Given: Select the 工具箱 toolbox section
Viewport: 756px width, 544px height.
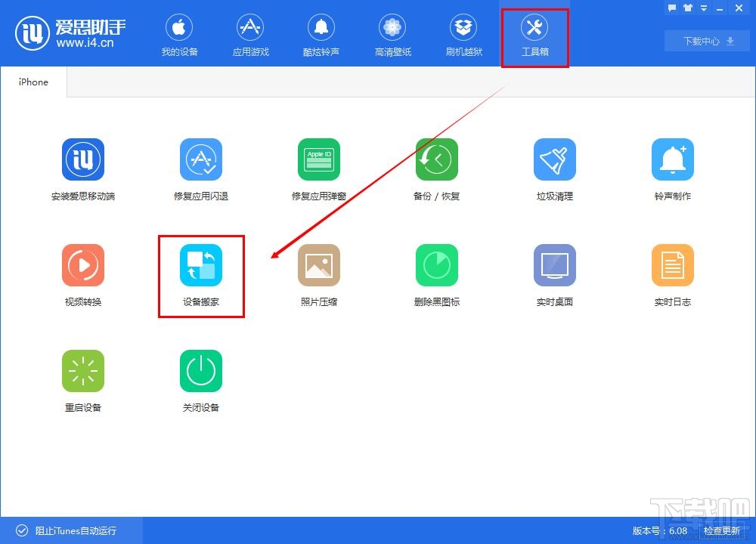Looking at the screenshot, I should tap(534, 36).
